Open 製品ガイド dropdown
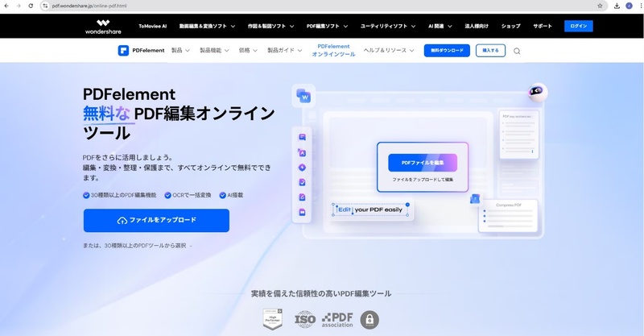 [x=285, y=51]
